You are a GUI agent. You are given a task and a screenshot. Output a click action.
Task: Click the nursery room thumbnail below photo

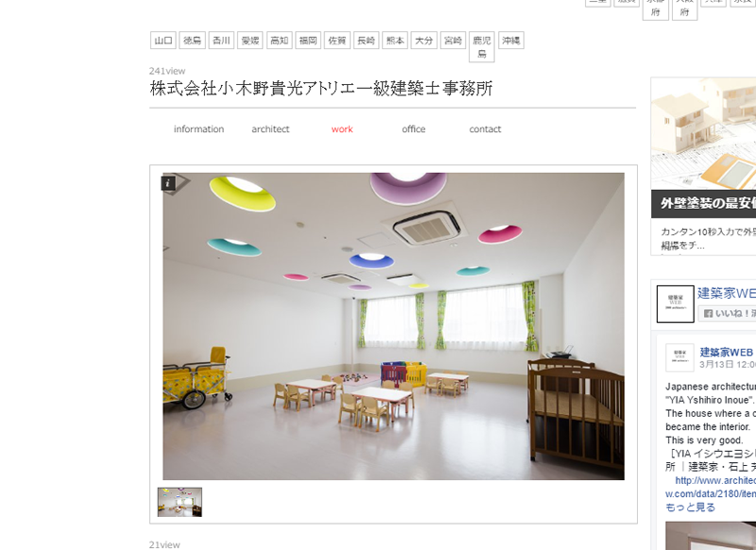coord(180,503)
